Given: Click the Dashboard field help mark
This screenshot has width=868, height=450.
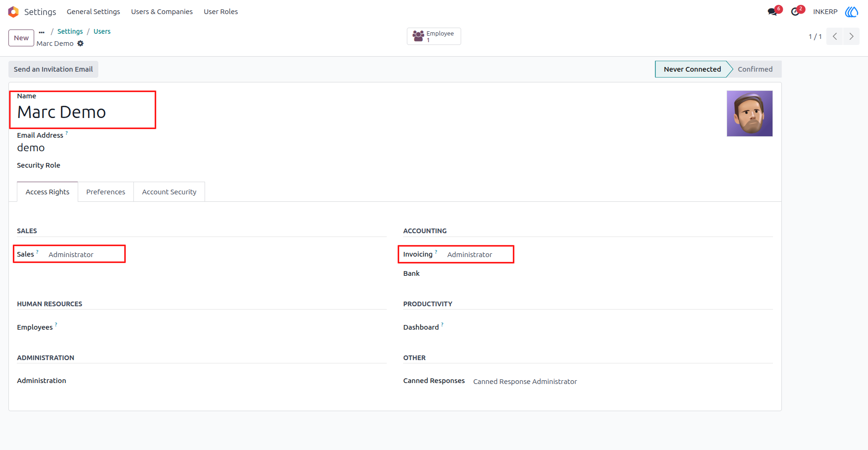Looking at the screenshot, I should (x=442, y=325).
